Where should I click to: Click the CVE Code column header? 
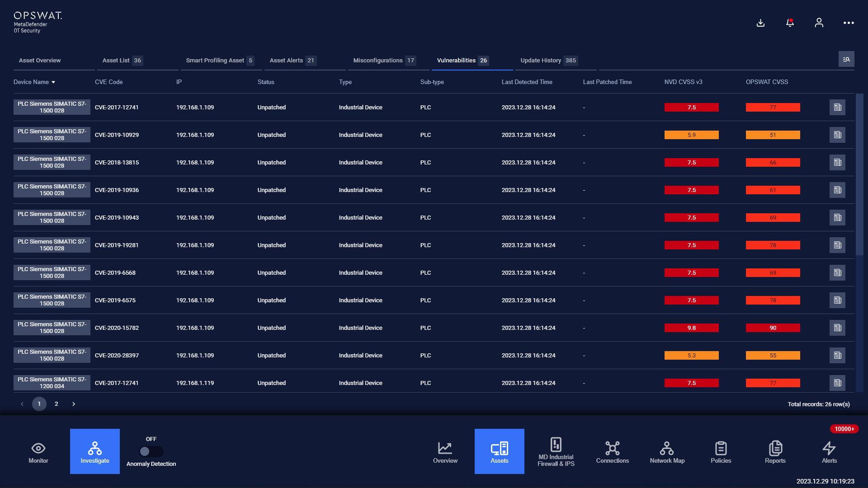pos(108,82)
